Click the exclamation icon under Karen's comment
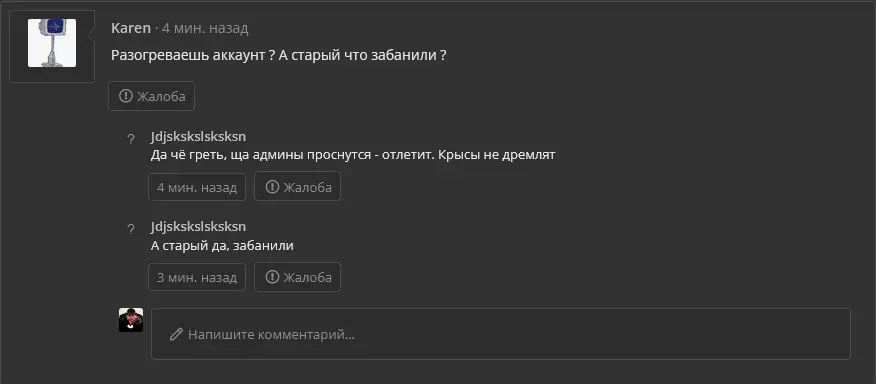The image size is (876, 384). (126, 96)
